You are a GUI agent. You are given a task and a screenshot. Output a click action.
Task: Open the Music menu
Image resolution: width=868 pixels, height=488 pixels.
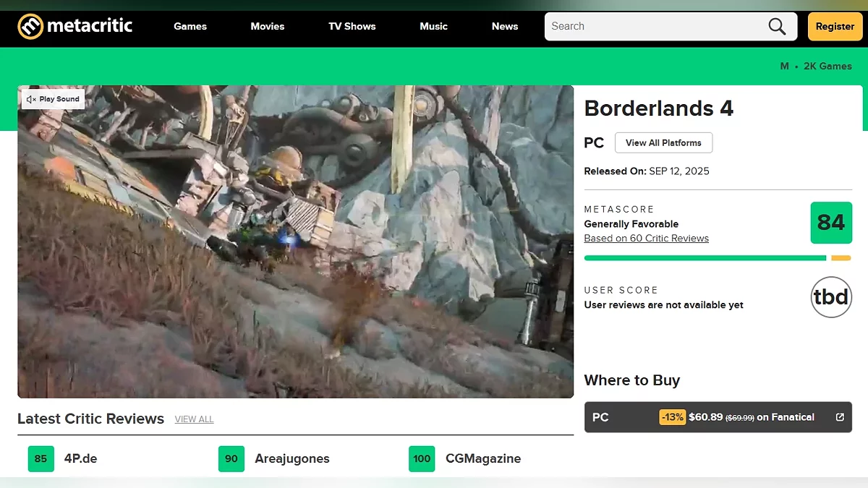click(433, 27)
